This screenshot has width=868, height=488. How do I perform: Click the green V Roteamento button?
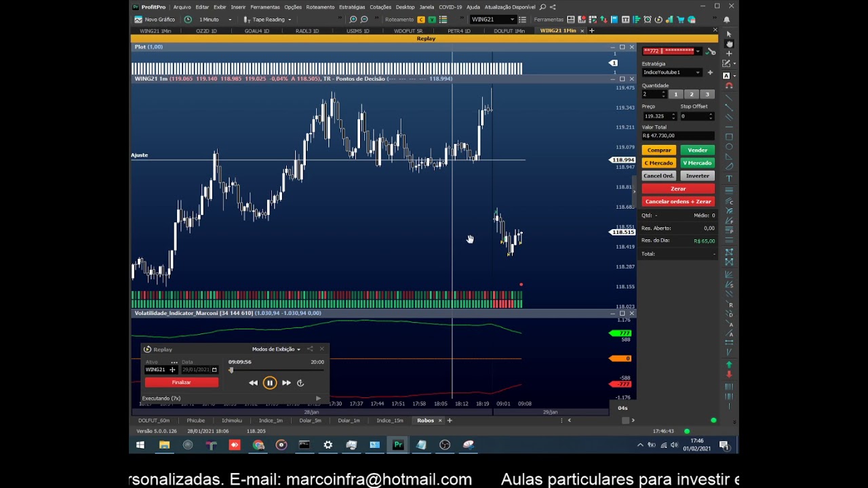click(431, 20)
